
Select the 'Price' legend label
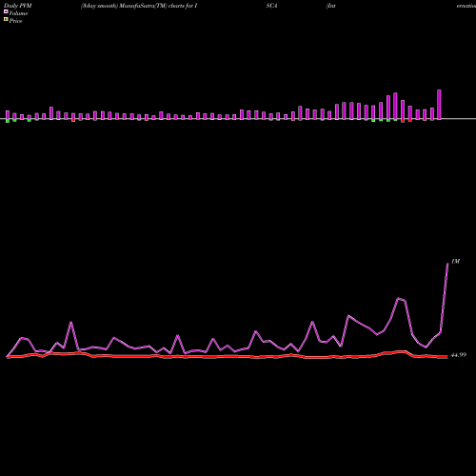point(15,21)
